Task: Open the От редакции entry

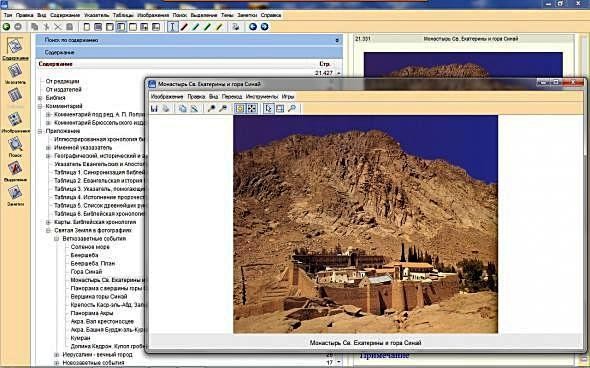Action: (62, 81)
